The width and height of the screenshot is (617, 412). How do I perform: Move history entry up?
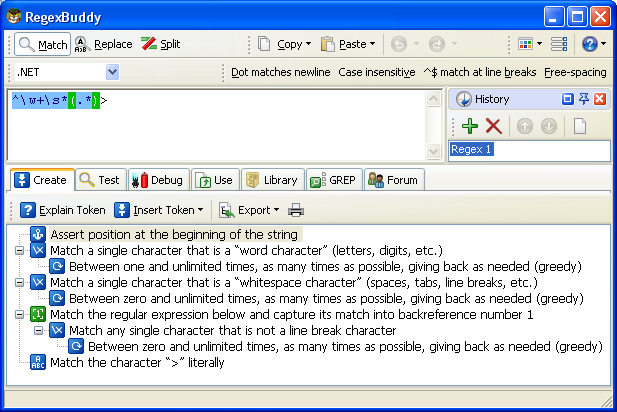pyautogui.click(x=525, y=126)
